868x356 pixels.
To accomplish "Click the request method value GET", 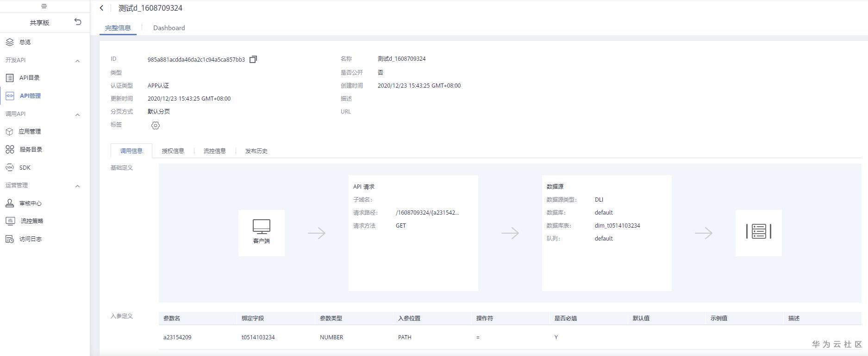I will pyautogui.click(x=401, y=226).
